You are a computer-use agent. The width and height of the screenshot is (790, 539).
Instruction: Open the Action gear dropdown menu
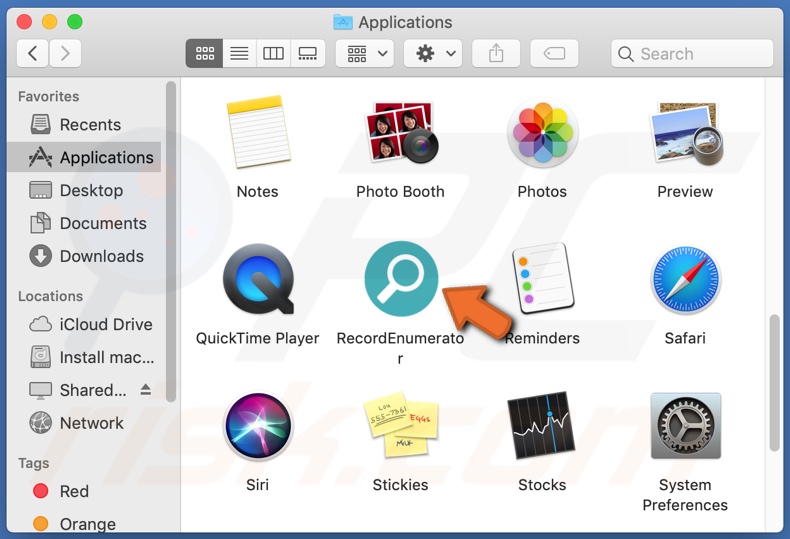pyautogui.click(x=433, y=53)
